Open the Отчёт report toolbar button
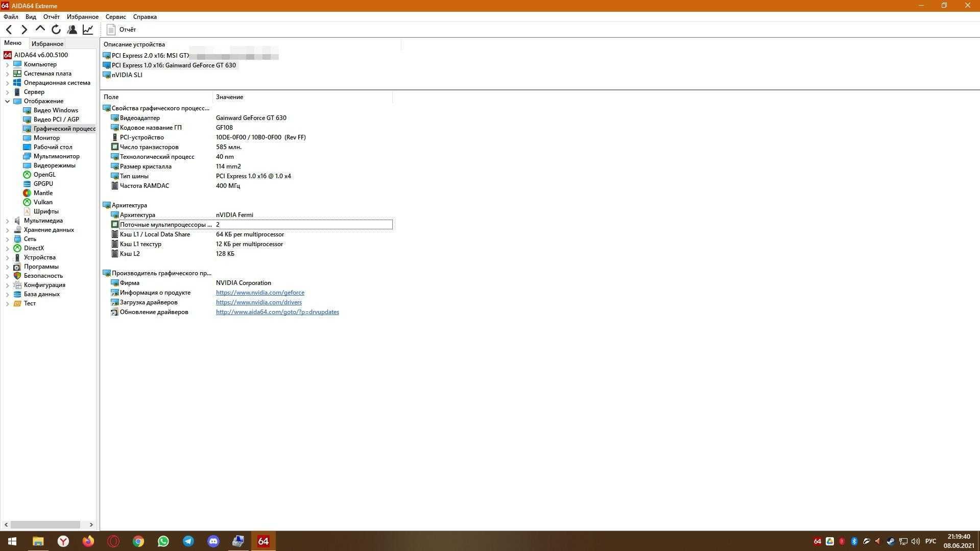This screenshot has height=551, width=980. [121, 30]
